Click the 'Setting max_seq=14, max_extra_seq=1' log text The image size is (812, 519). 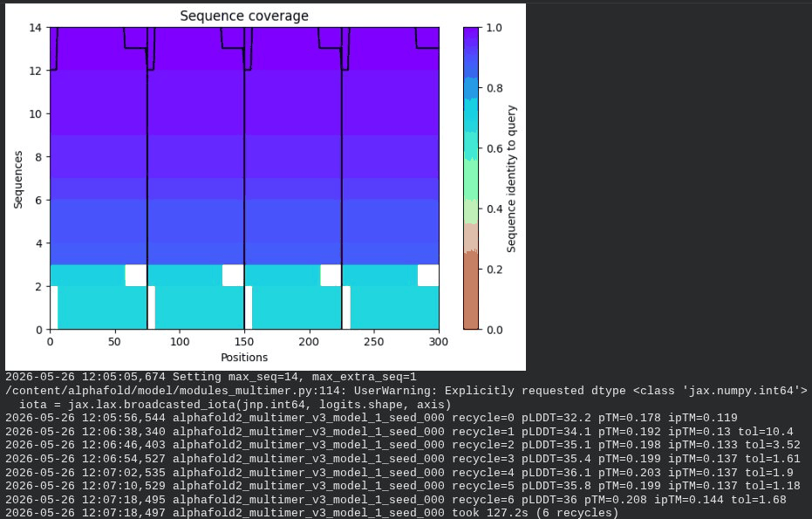294,377
